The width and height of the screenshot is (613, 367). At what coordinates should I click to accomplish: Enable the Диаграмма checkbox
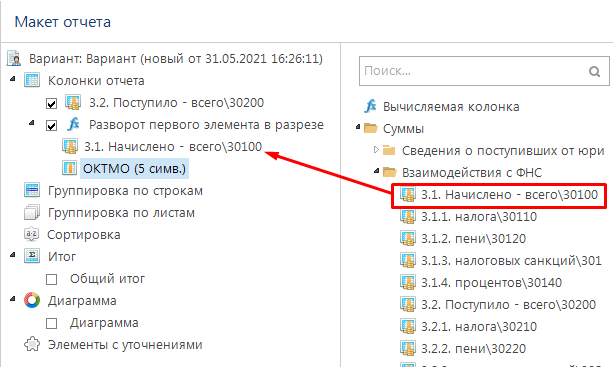[52, 324]
